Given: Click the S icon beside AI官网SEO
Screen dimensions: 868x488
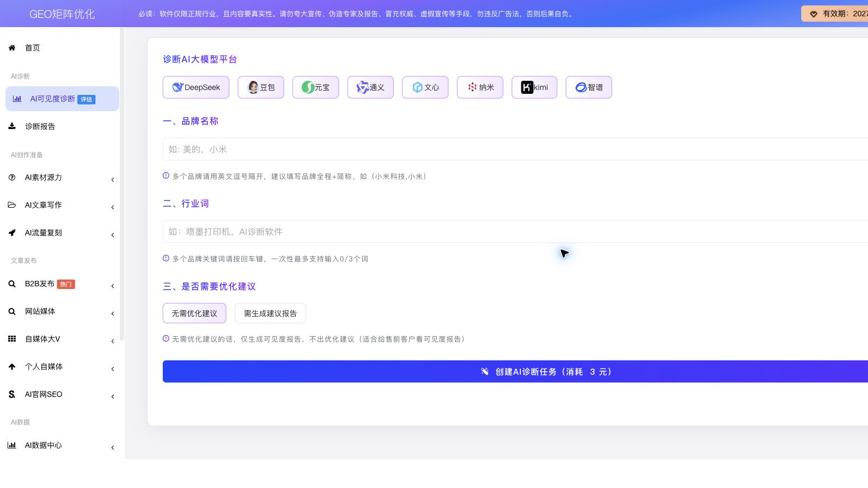Looking at the screenshot, I should coord(12,394).
